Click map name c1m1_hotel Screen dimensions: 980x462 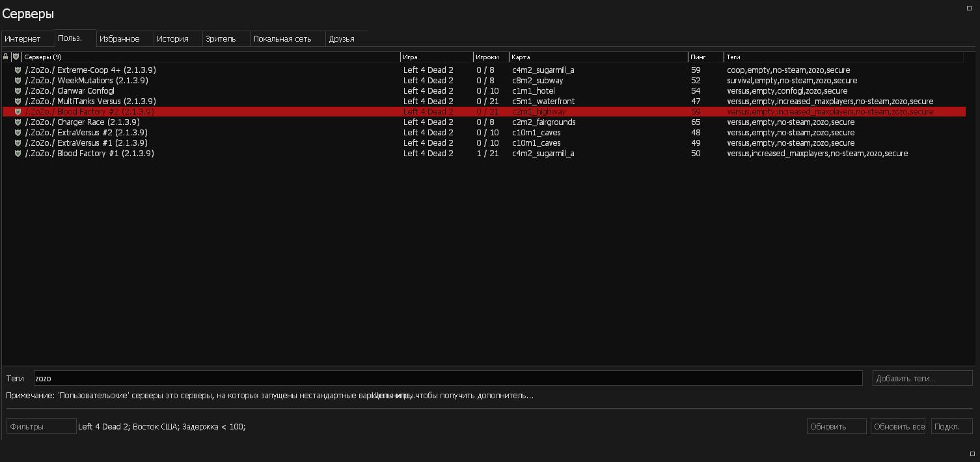(x=534, y=91)
